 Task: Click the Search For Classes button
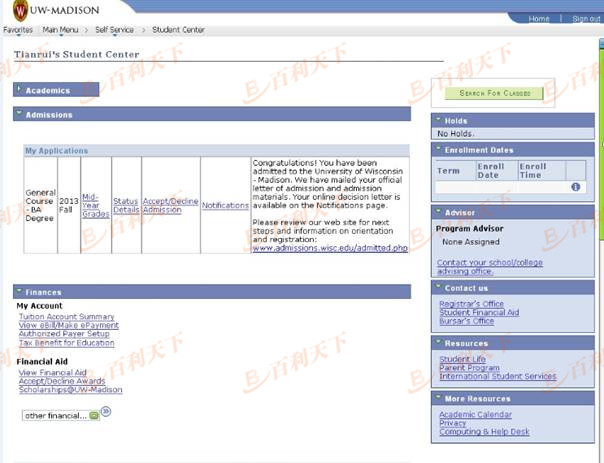tap(494, 93)
